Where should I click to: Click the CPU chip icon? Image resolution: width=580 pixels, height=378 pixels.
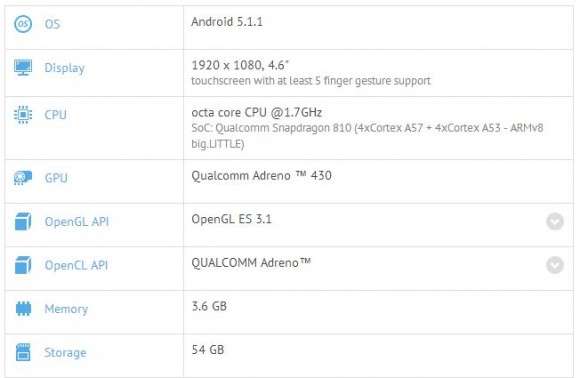[x=23, y=115]
